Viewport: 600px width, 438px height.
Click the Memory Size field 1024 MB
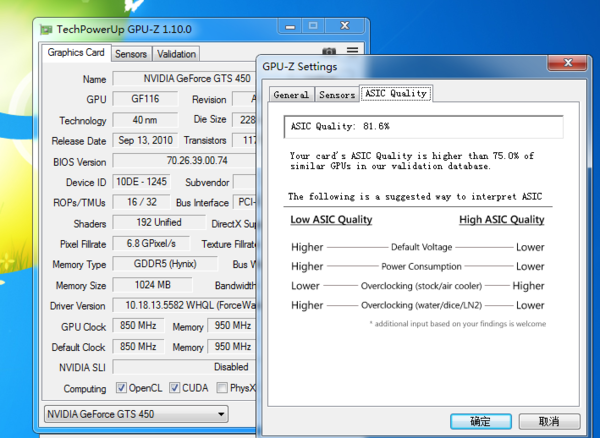coord(152,285)
